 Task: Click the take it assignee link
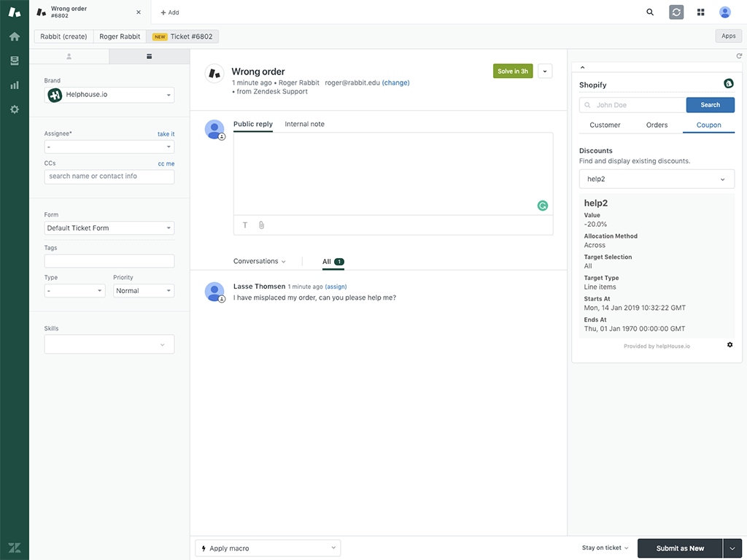(x=166, y=134)
